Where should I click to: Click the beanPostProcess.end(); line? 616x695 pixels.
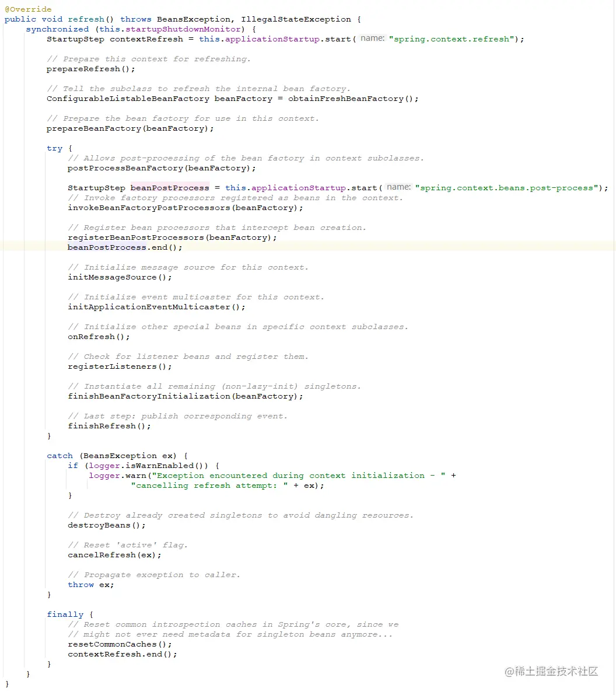point(125,247)
